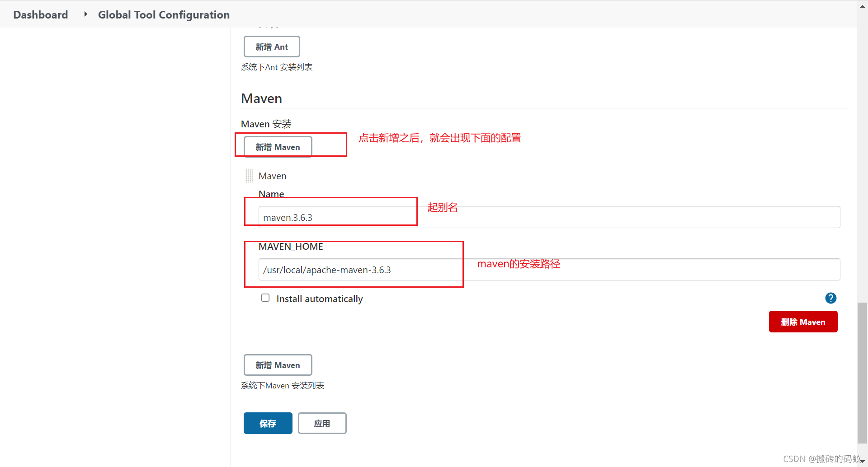Click the MAVEN_HOME label

coord(291,247)
